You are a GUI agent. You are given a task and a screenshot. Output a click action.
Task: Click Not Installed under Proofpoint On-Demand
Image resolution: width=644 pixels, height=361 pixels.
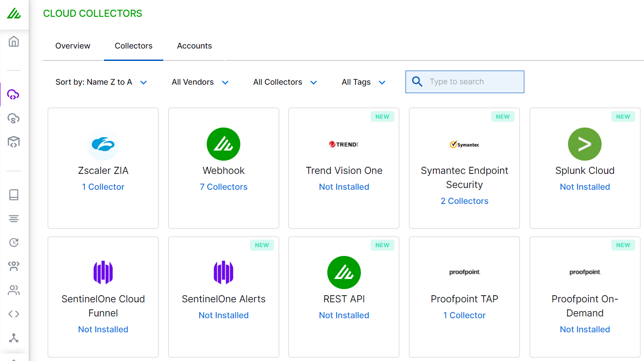tap(585, 329)
